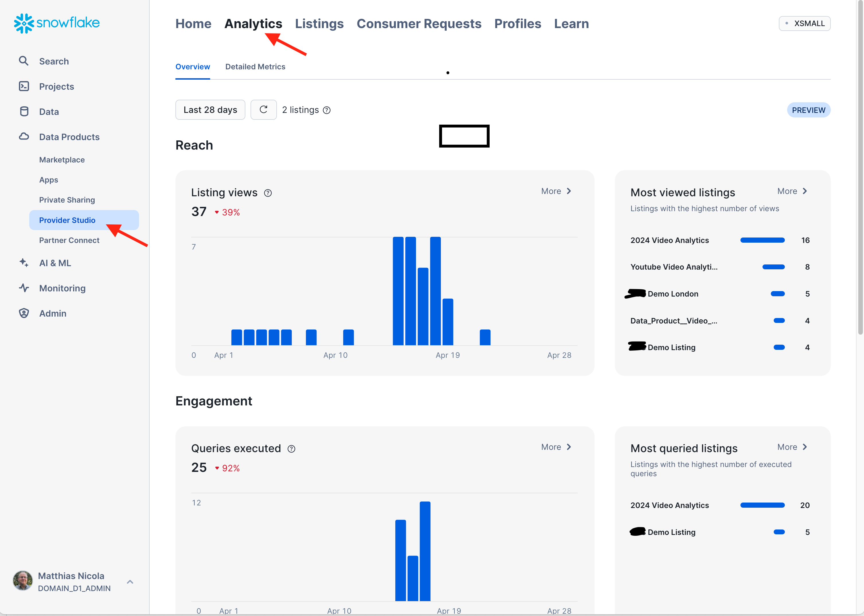
Task: Open the XSMALL warehouse selector
Action: pos(804,23)
